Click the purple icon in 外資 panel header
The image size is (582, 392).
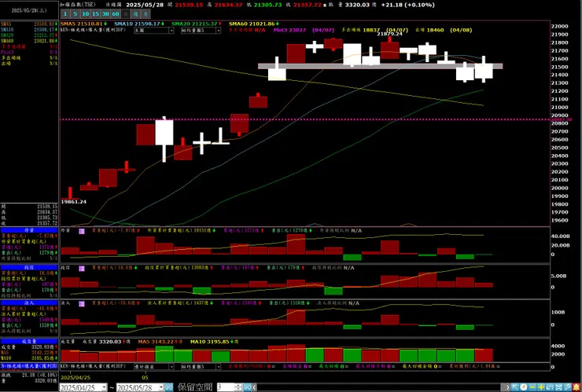pos(81,231)
